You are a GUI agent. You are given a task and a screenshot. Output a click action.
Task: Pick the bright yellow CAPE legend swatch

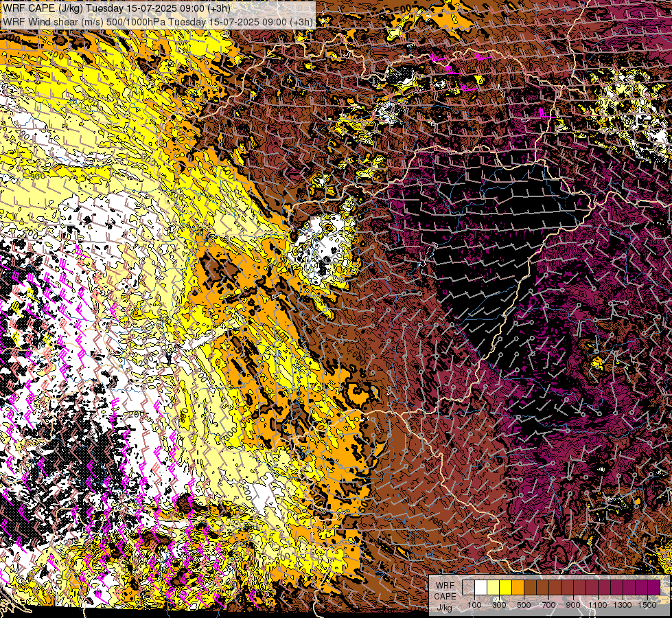coord(506,587)
